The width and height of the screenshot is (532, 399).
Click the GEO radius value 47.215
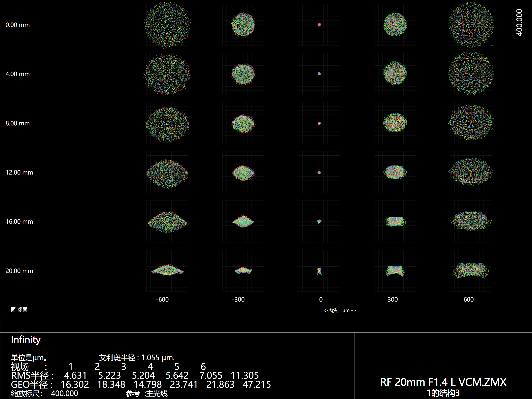point(257,385)
